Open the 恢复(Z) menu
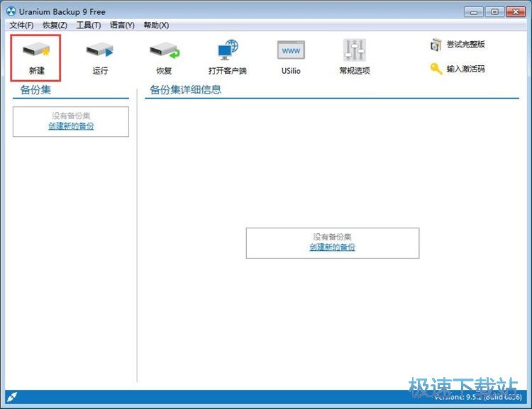The width and height of the screenshot is (532, 409). click(55, 25)
